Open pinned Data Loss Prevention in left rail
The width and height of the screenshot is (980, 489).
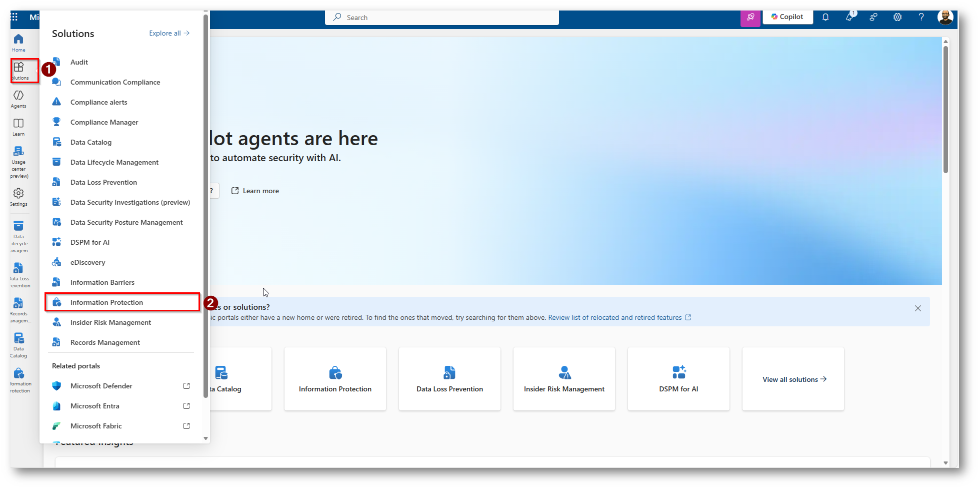click(x=19, y=275)
